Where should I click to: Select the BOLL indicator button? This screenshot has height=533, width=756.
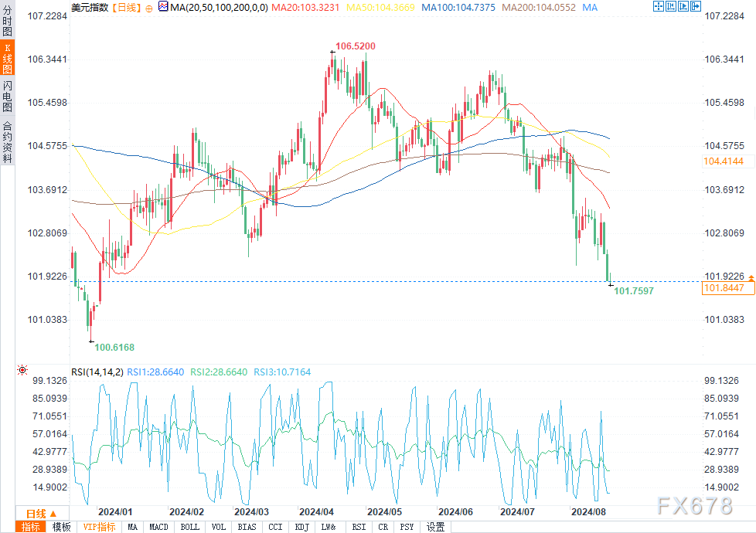tap(189, 527)
